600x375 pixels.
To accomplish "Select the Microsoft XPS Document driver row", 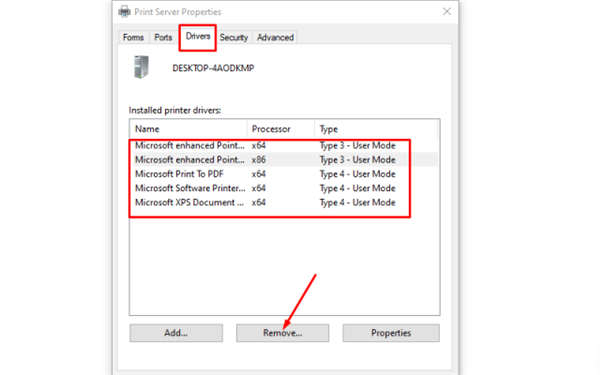I will 284,202.
